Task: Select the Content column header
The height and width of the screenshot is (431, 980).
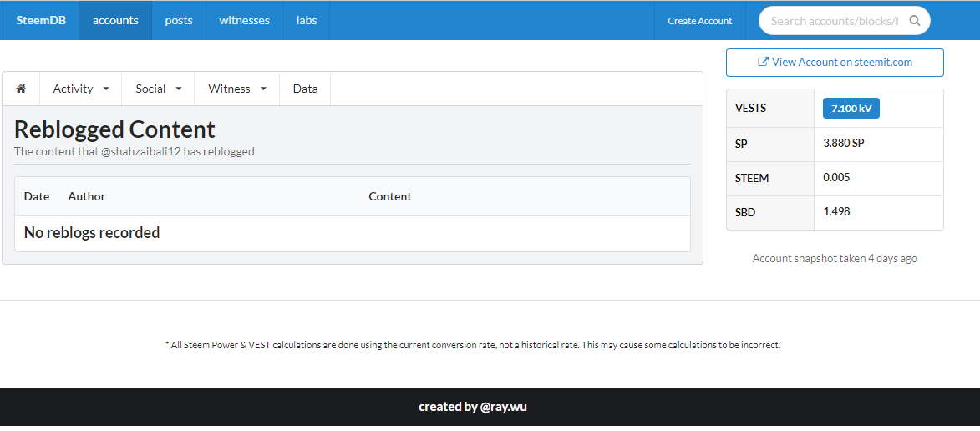Action: coord(390,196)
